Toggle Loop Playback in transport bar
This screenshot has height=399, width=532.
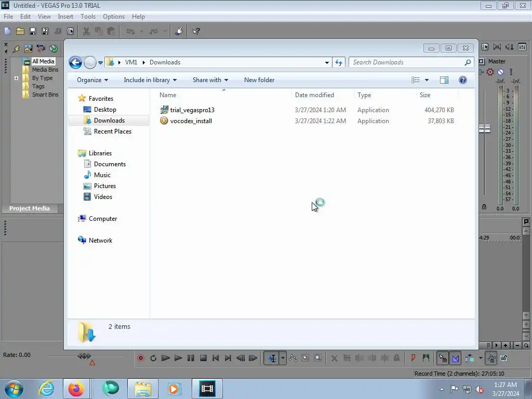(153, 358)
